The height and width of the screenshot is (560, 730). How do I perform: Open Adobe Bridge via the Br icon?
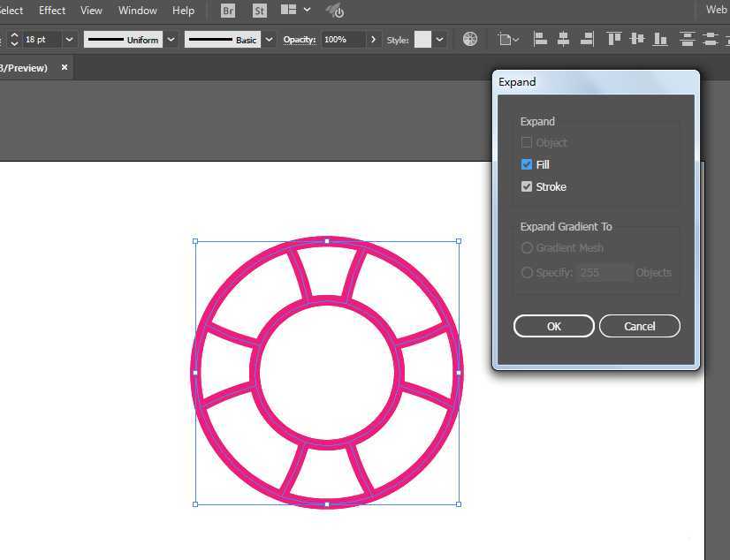click(x=228, y=11)
